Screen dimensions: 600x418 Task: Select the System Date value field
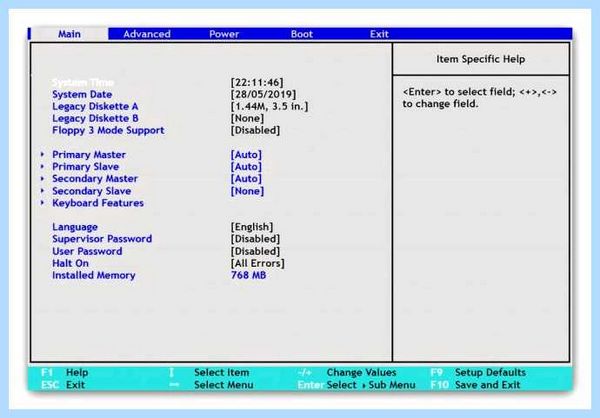click(x=263, y=94)
